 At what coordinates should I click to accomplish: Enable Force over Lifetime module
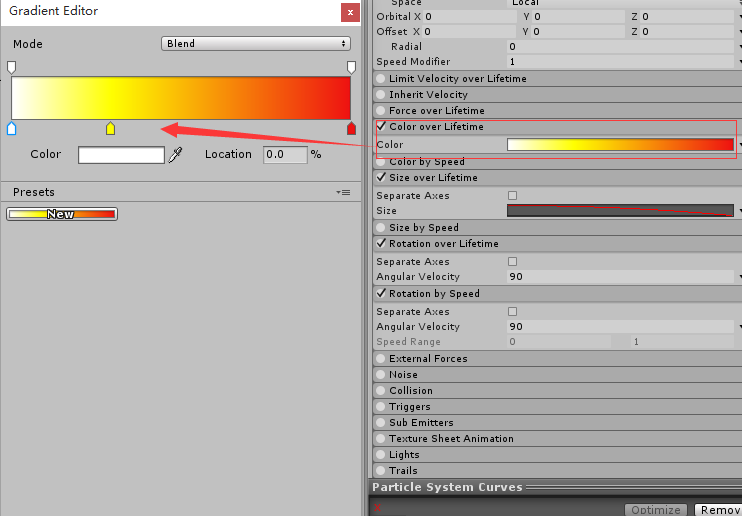(380, 111)
